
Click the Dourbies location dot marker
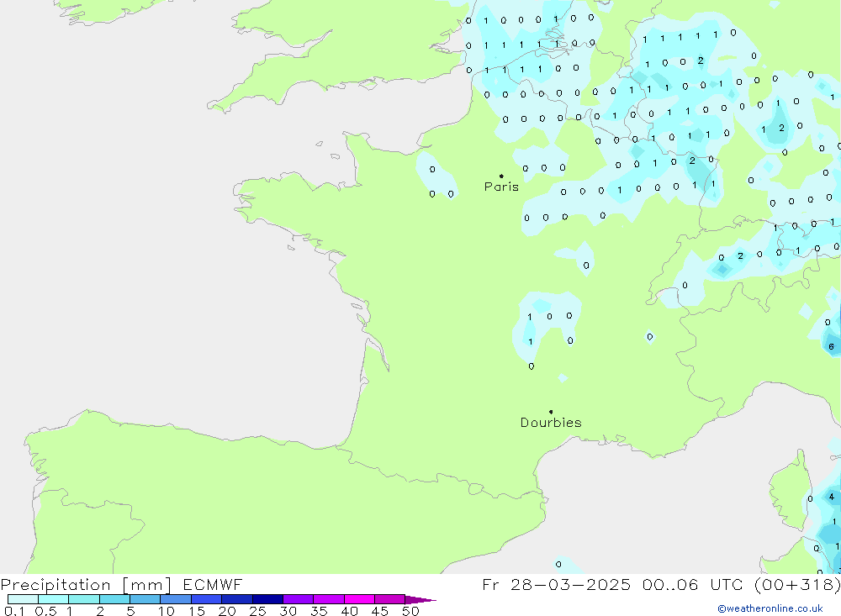pos(551,412)
